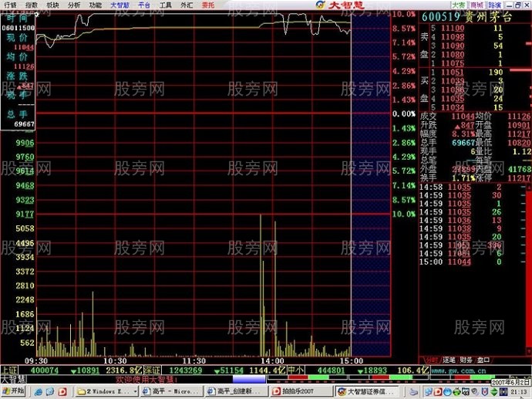
Task: Open the 平台 menu
Action: point(144,5)
